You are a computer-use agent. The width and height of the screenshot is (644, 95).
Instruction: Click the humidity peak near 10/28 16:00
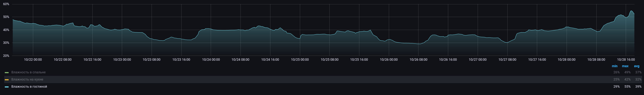(x=631, y=11)
